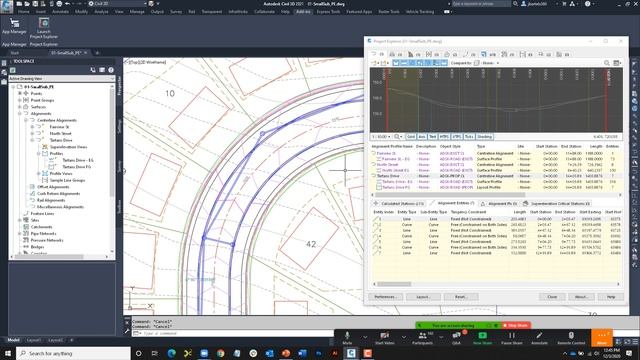The height and width of the screenshot is (360, 640).
Task: Select the Pipe Networks tab icon in Project Explorer
Action: click(x=504, y=54)
